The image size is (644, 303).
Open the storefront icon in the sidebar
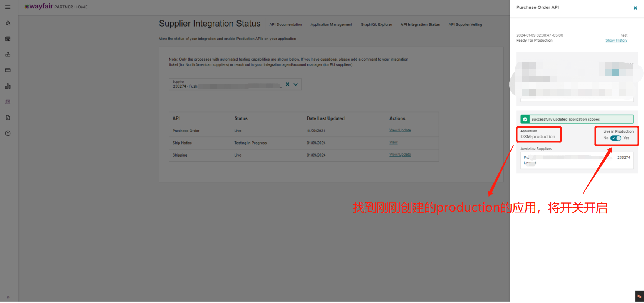(8, 39)
